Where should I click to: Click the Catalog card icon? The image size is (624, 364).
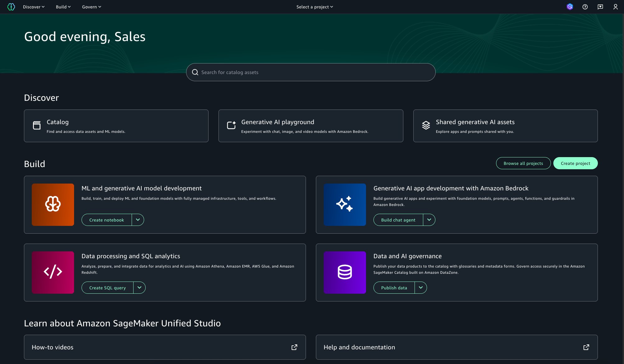click(37, 125)
